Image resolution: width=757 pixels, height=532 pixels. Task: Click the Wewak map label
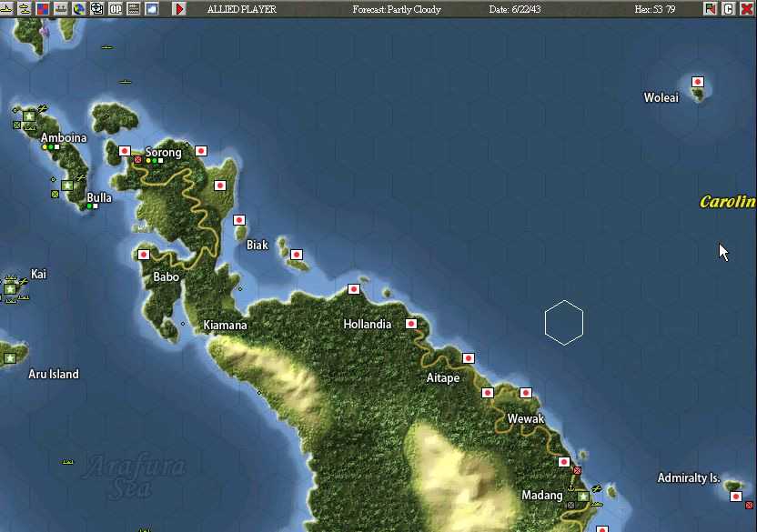point(526,418)
